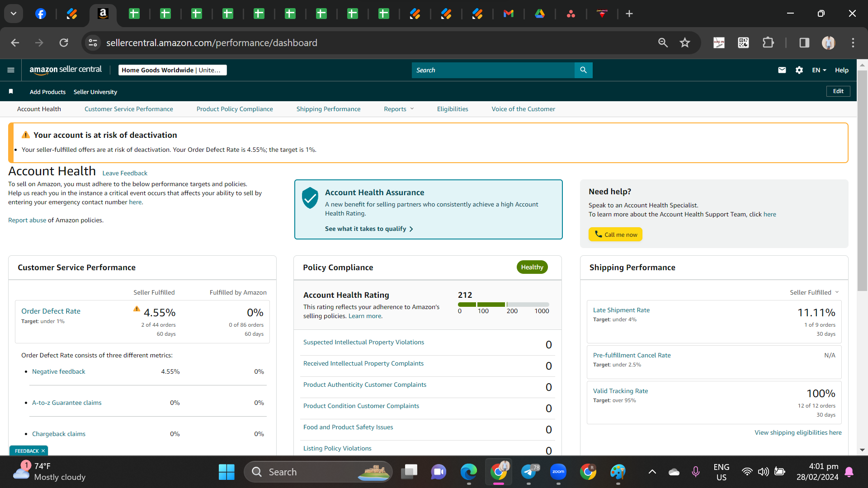Click the Account Health Assurance shield icon

pyautogui.click(x=310, y=198)
